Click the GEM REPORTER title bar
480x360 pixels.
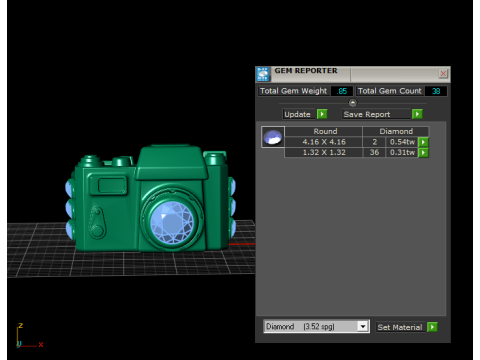(x=353, y=74)
